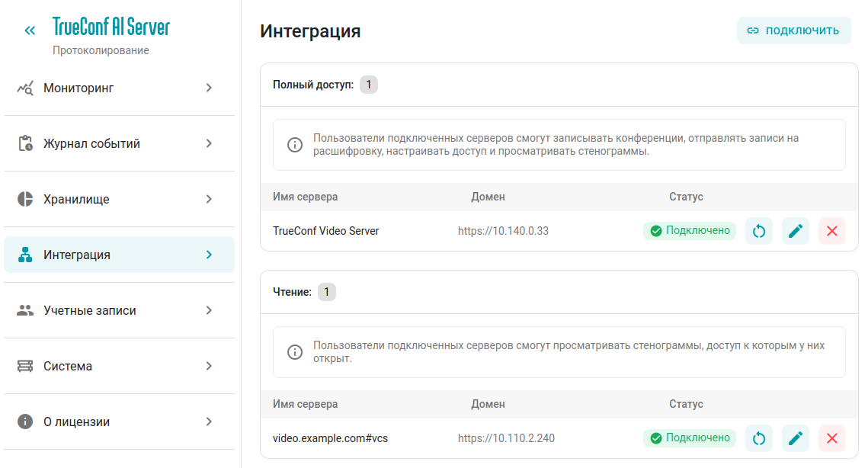
Task: Click the ПОДКЛЮЧИТЬ button
Action: (x=793, y=30)
